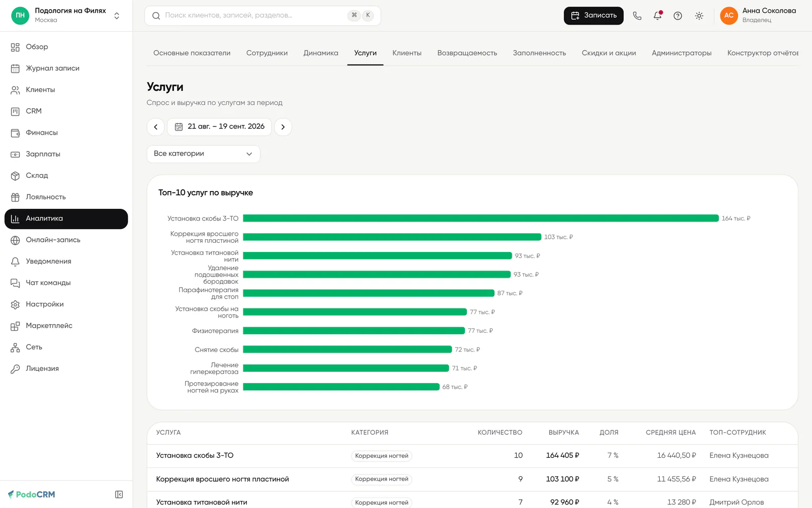Open Журнал записи calendar icon

point(15,69)
